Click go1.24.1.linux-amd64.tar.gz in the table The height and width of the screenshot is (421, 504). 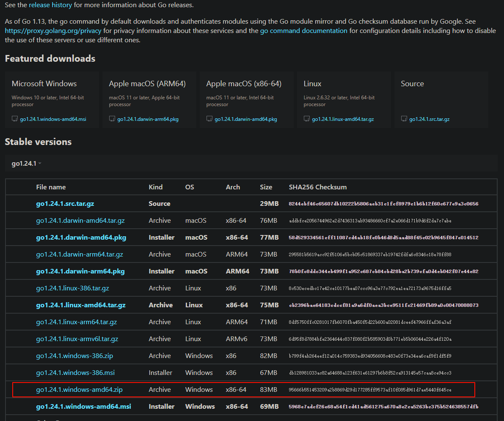tap(81, 305)
